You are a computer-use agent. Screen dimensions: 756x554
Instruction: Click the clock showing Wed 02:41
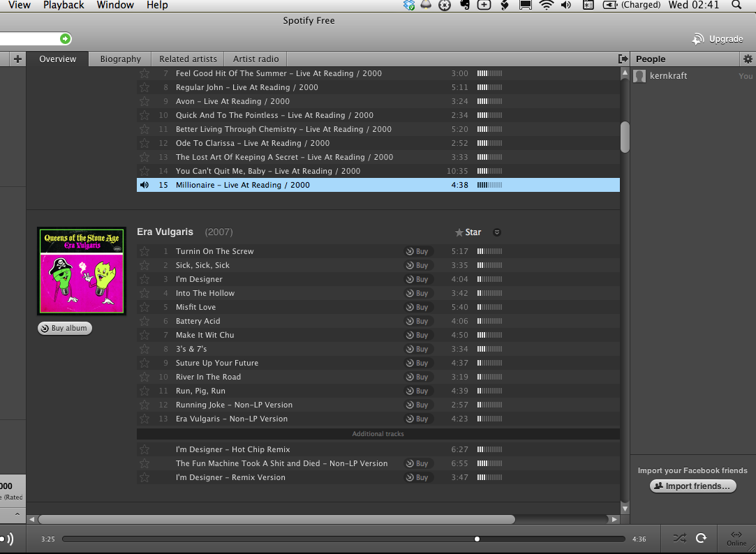click(693, 5)
